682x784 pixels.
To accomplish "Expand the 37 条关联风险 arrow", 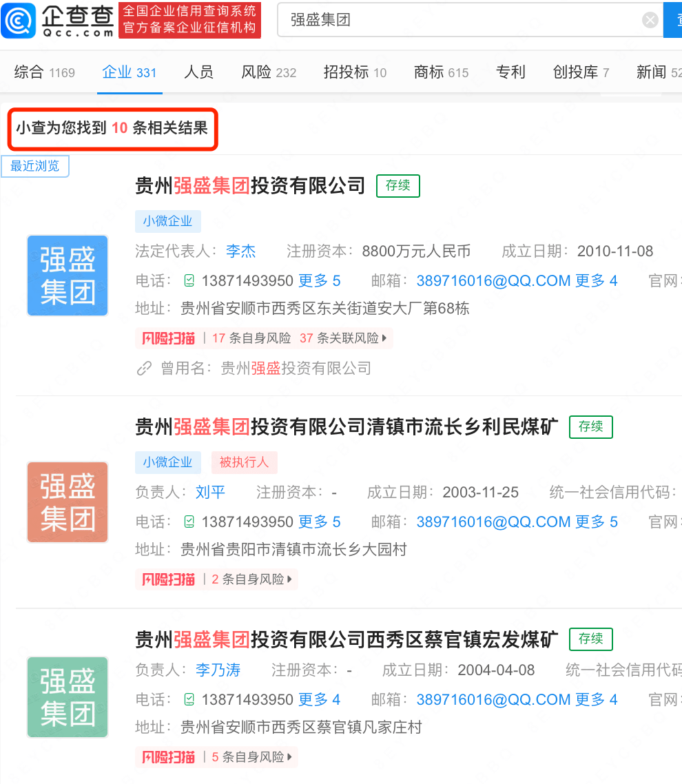I will (384, 338).
